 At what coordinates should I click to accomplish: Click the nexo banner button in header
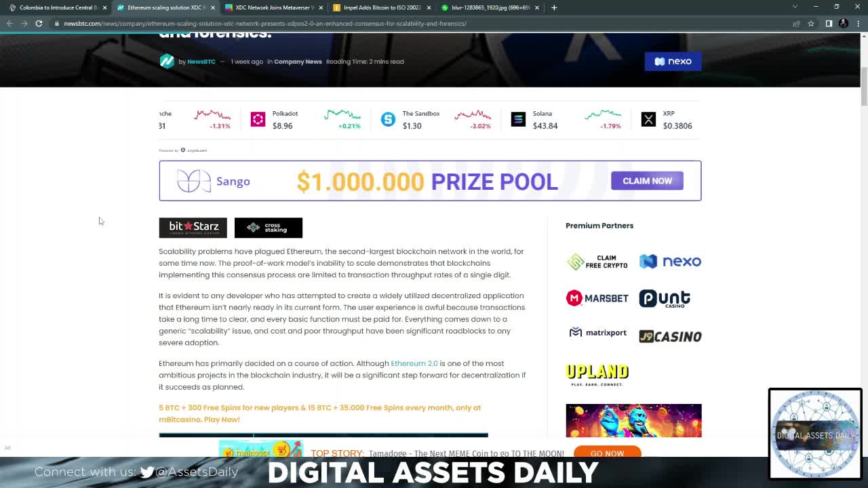(673, 62)
